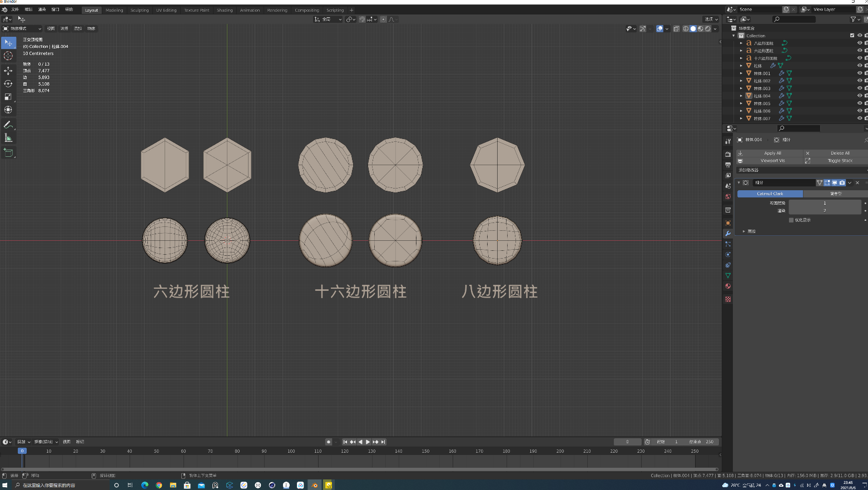Open the 文件 File menu
Image resolution: width=868 pixels, height=490 pixels.
tap(15, 9)
